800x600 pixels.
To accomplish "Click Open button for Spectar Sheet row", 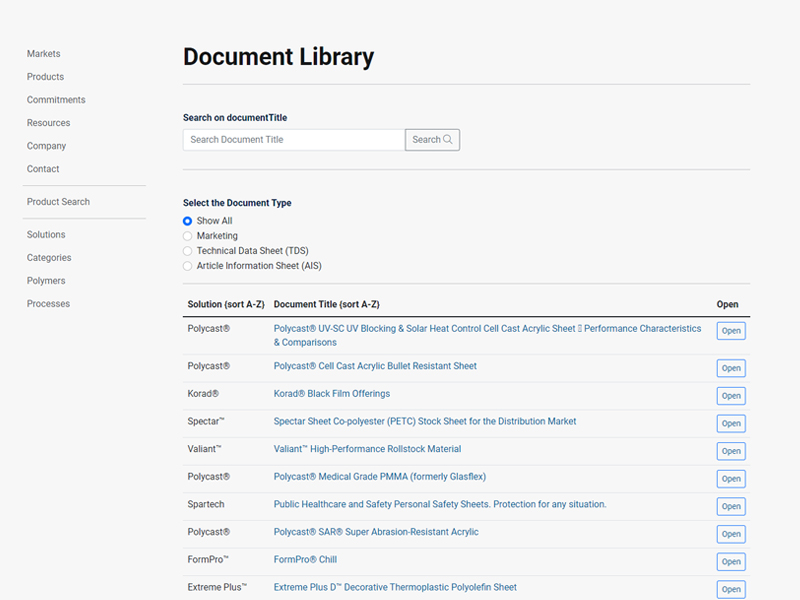I will 731,423.
